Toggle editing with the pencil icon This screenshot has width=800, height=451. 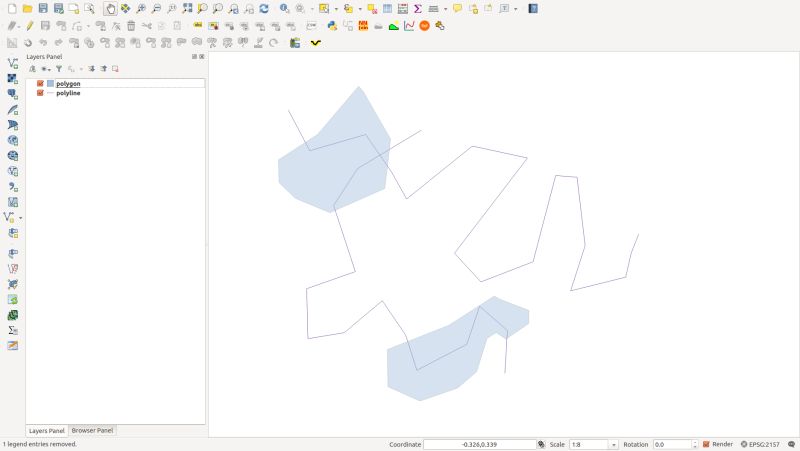pos(30,26)
